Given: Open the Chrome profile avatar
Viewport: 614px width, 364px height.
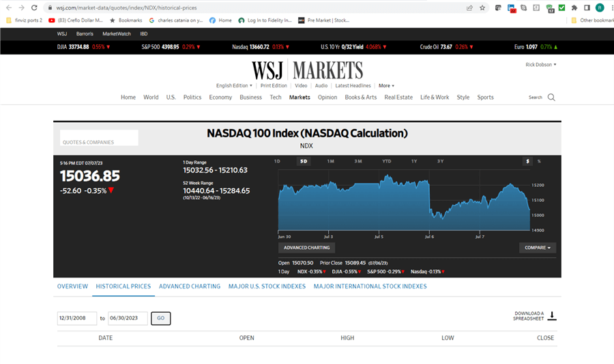Looking at the screenshot, I should [x=600, y=7].
